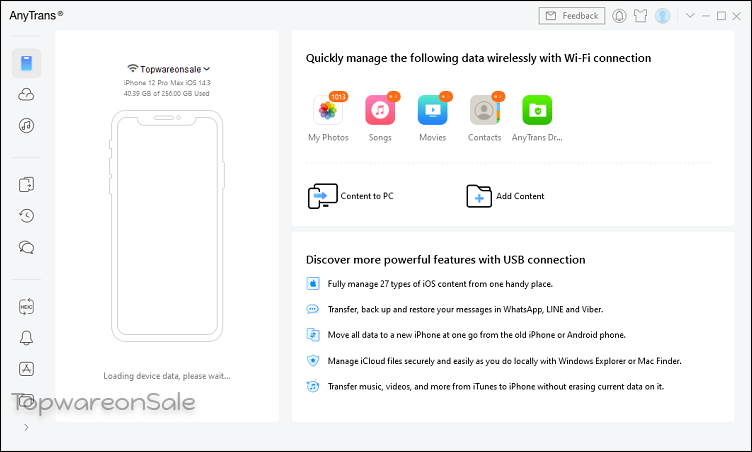Click WhatsApp, LINE and Viber messages text

tap(465, 309)
